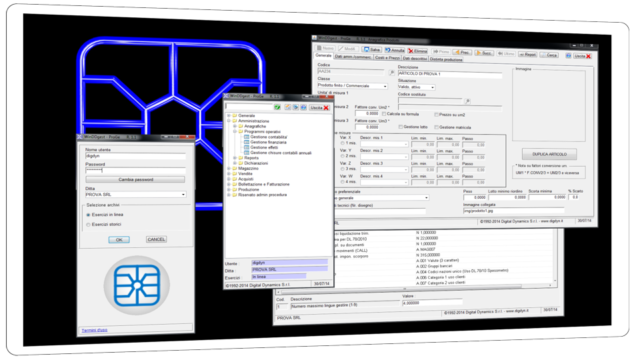Screen dimensions: 640x360
Task: Click the Elimina red X icon
Action: pos(411,51)
